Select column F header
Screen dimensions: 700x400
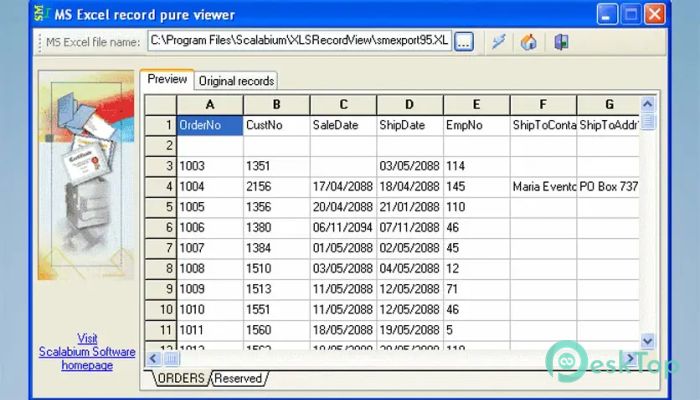tap(543, 105)
